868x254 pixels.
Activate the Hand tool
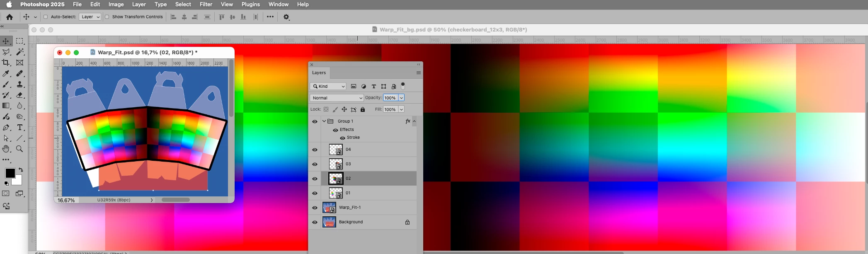6,149
